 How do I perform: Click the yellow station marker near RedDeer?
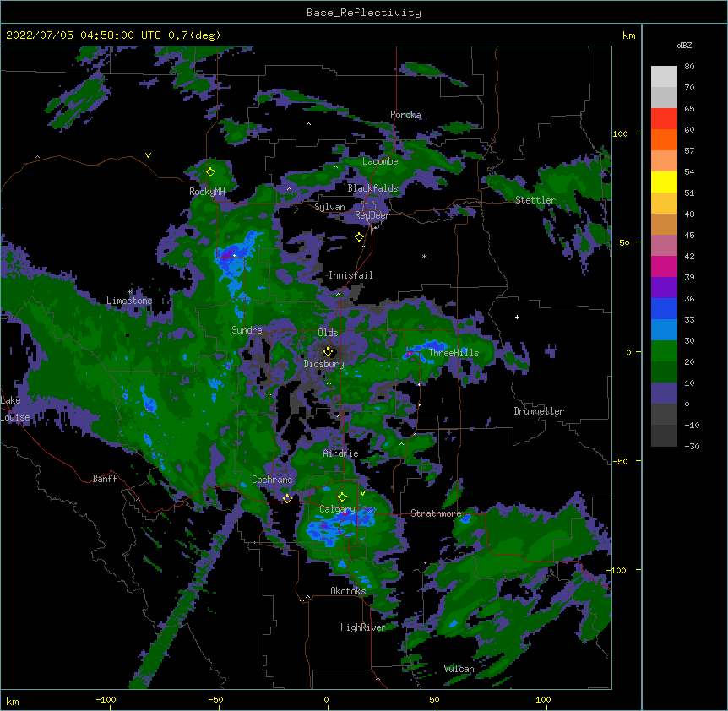(x=360, y=237)
